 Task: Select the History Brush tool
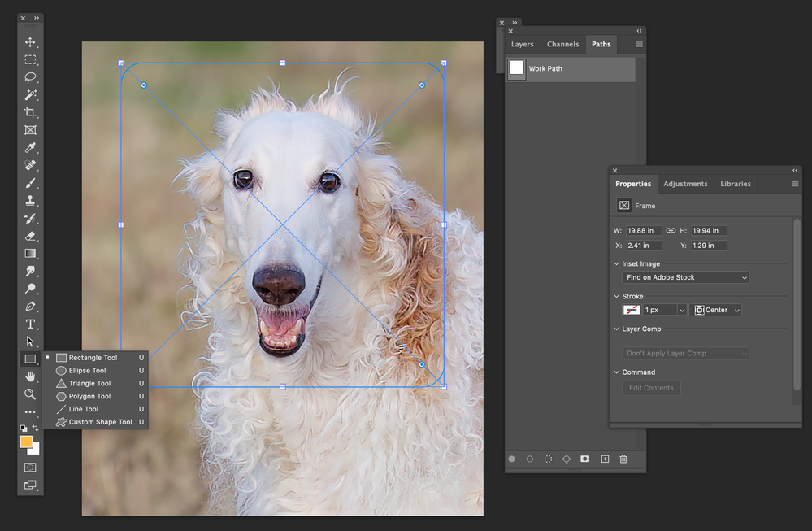(30, 218)
